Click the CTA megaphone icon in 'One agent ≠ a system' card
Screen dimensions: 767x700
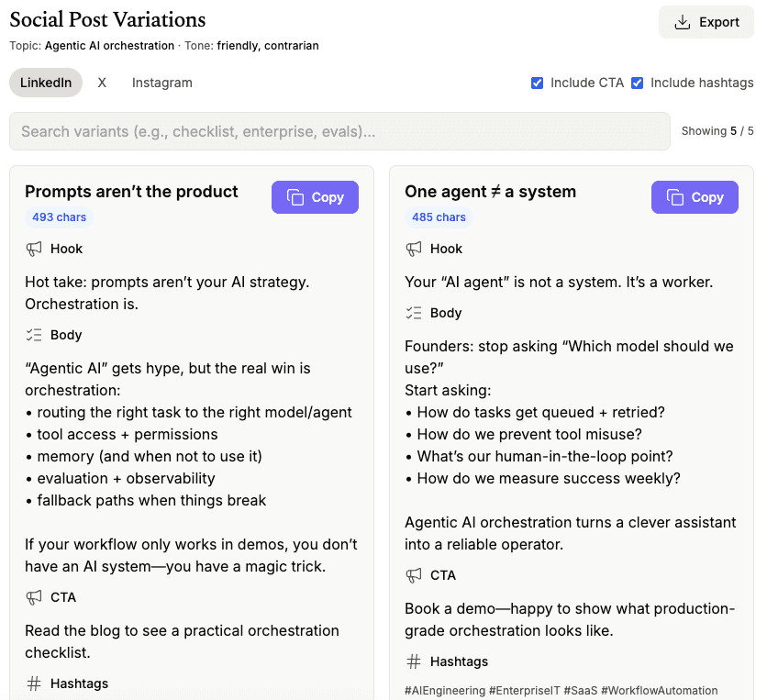pos(414,575)
